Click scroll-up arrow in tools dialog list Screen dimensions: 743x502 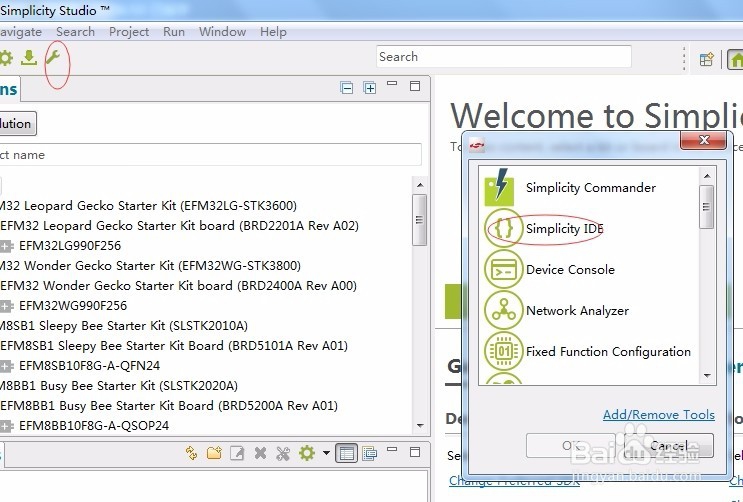tap(707, 176)
